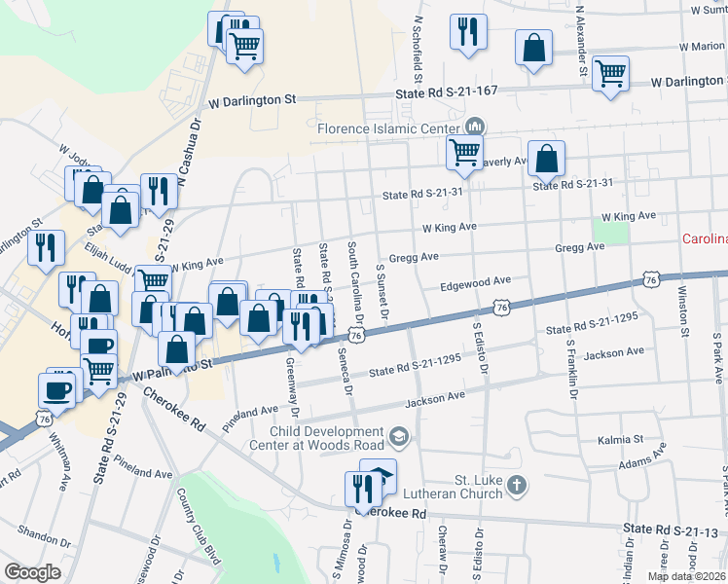Select the shopping cart marker below Florence Islamic Center
This screenshot has height=584, width=728.
464,154
